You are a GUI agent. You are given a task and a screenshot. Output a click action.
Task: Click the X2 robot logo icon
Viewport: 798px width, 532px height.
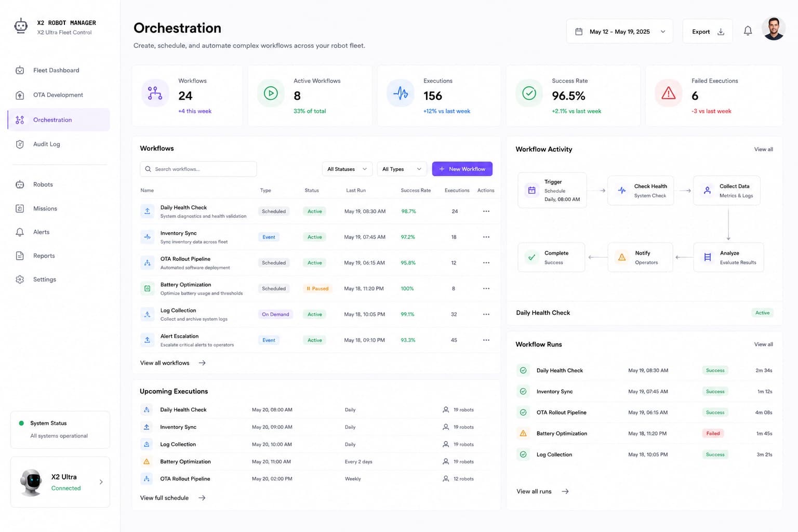(21, 26)
